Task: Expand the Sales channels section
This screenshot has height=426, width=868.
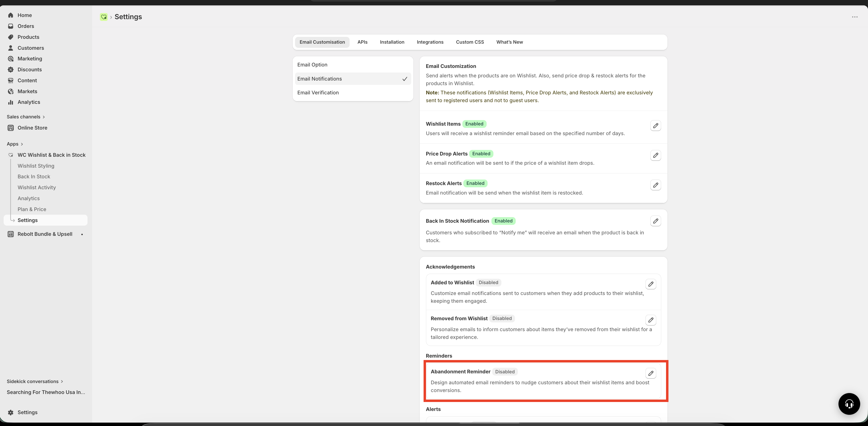Action: 26,117
